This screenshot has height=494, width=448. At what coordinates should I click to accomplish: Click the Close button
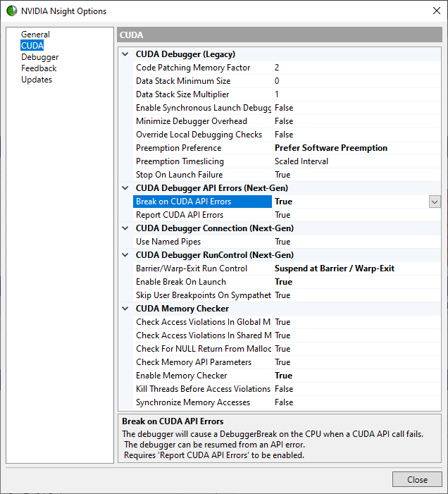(417, 479)
